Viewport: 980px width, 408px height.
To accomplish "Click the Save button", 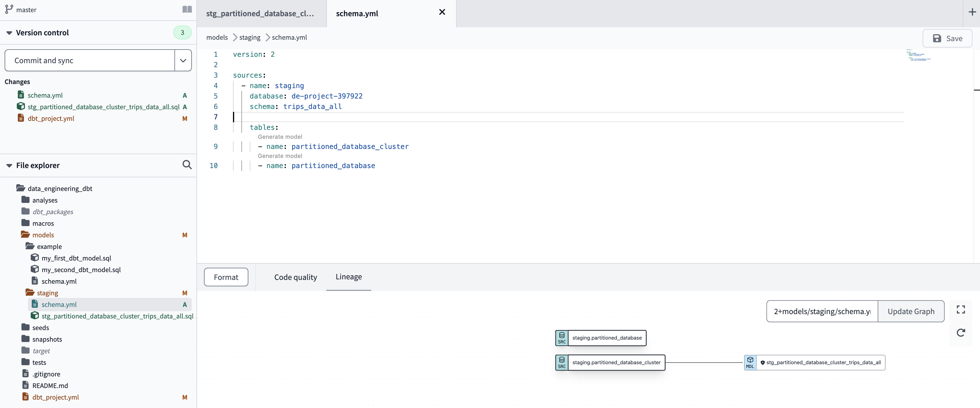I will coord(947,39).
